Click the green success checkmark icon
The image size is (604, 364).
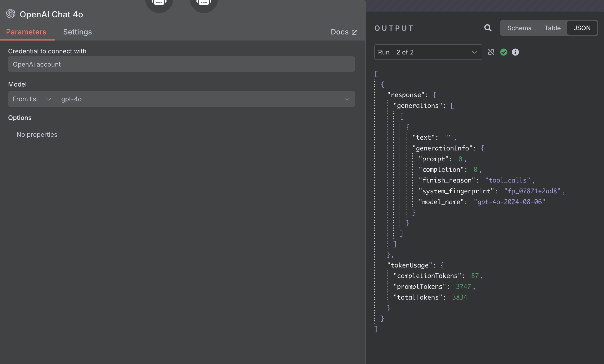tap(504, 52)
